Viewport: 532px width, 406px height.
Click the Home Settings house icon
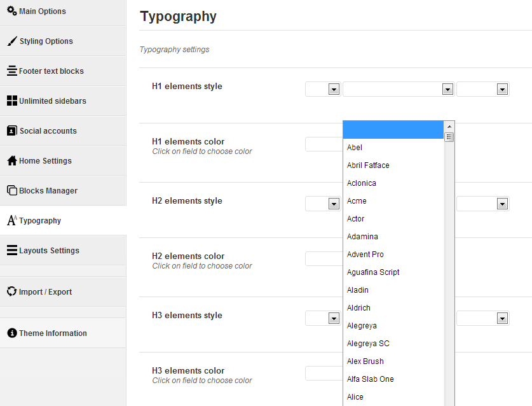[12, 160]
